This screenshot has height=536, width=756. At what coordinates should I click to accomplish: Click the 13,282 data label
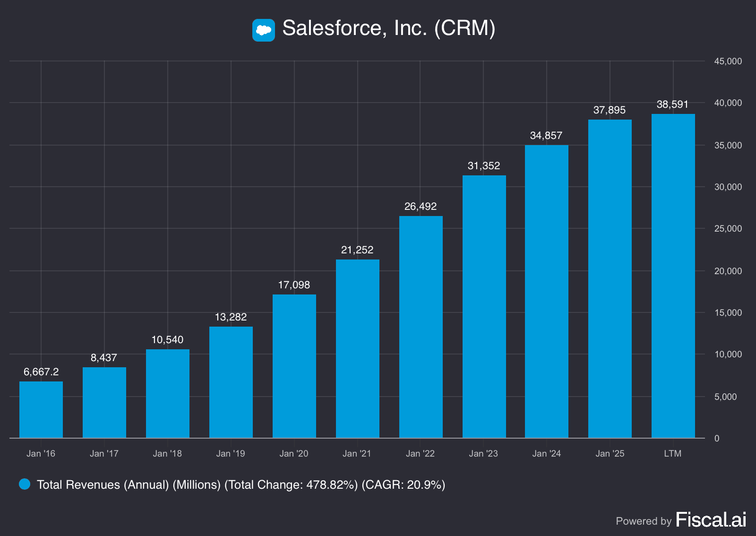[231, 317]
